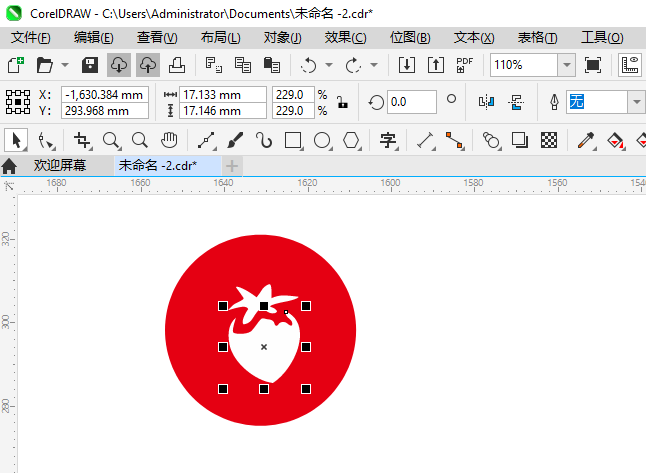Click the cloud download icon
This screenshot has height=473, width=646.
click(119, 65)
